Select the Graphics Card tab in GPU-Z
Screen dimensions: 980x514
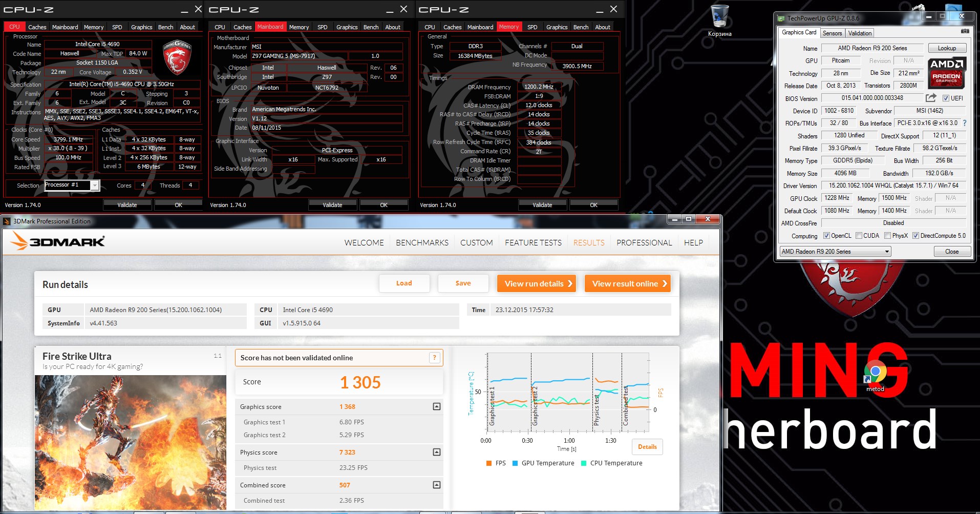click(x=799, y=32)
